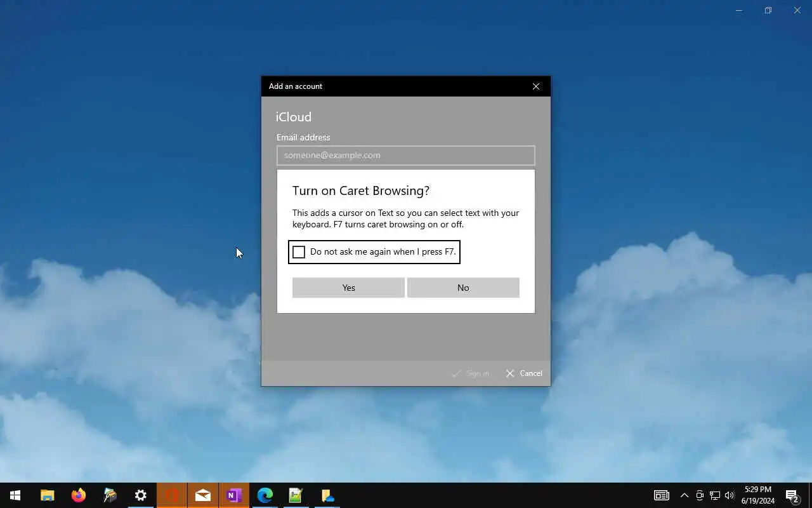812x508 pixels.
Task: Open the notification center icon
Action: 793,495
